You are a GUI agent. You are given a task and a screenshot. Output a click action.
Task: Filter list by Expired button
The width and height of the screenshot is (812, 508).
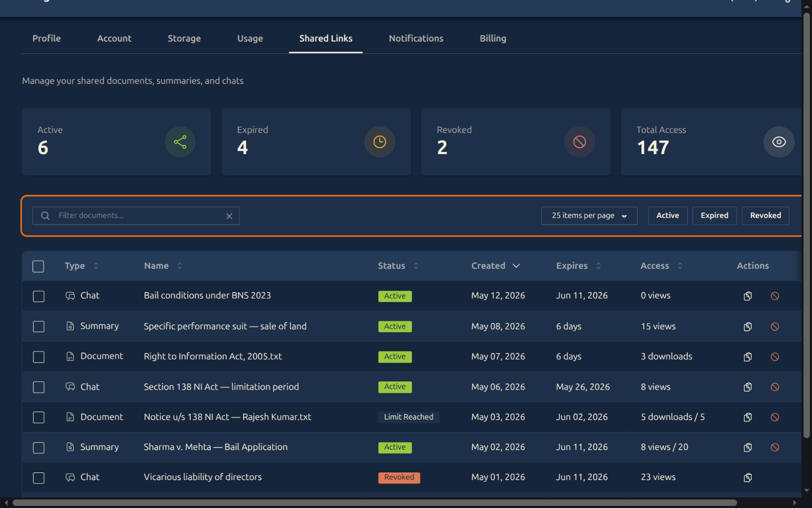(x=715, y=215)
